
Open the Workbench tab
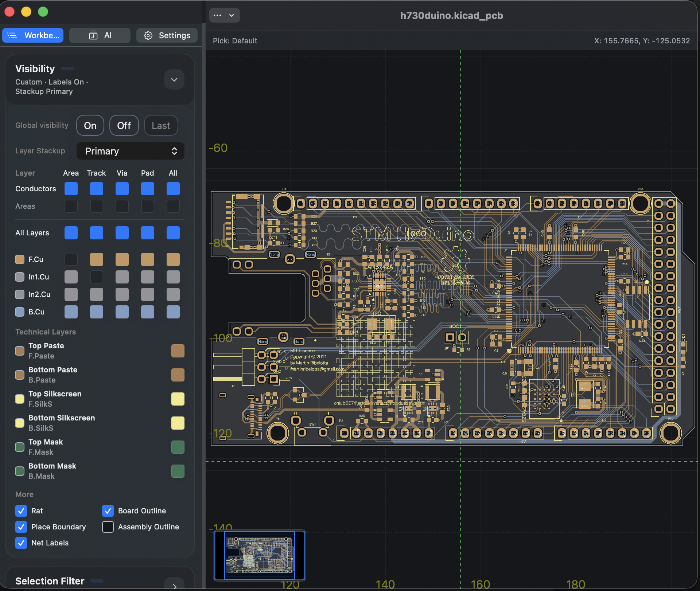33,35
